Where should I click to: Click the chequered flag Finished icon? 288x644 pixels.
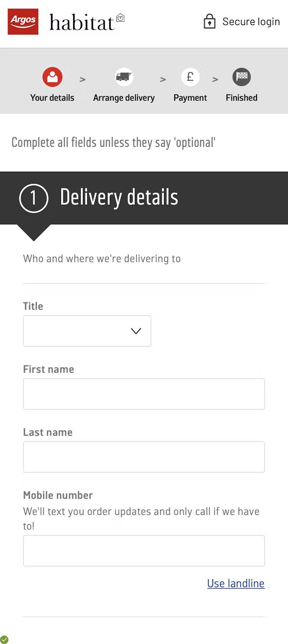coord(242,77)
